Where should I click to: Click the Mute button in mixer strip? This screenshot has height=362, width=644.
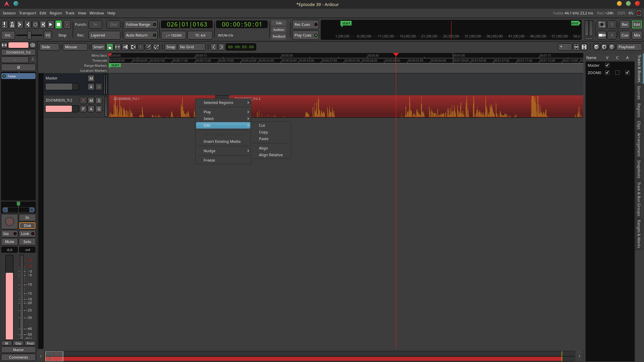[x=10, y=242]
